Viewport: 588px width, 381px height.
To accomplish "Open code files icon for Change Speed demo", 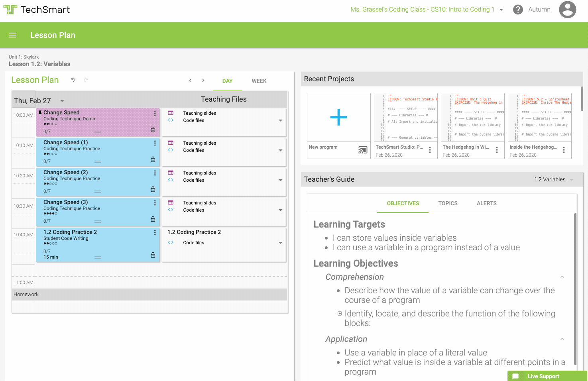I will (171, 120).
